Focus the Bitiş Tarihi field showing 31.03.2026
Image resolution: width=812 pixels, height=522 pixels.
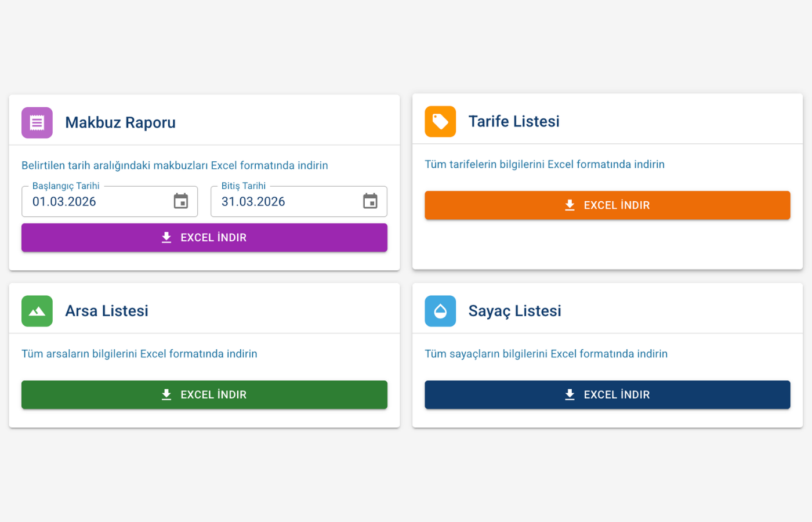tap(282, 202)
